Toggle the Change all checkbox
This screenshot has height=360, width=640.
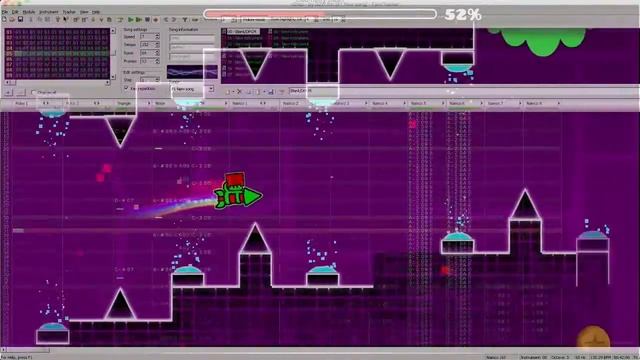[34, 93]
